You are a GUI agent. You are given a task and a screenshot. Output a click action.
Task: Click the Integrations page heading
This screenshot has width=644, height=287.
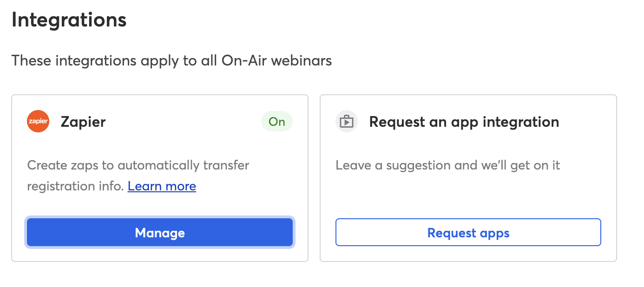click(x=69, y=20)
